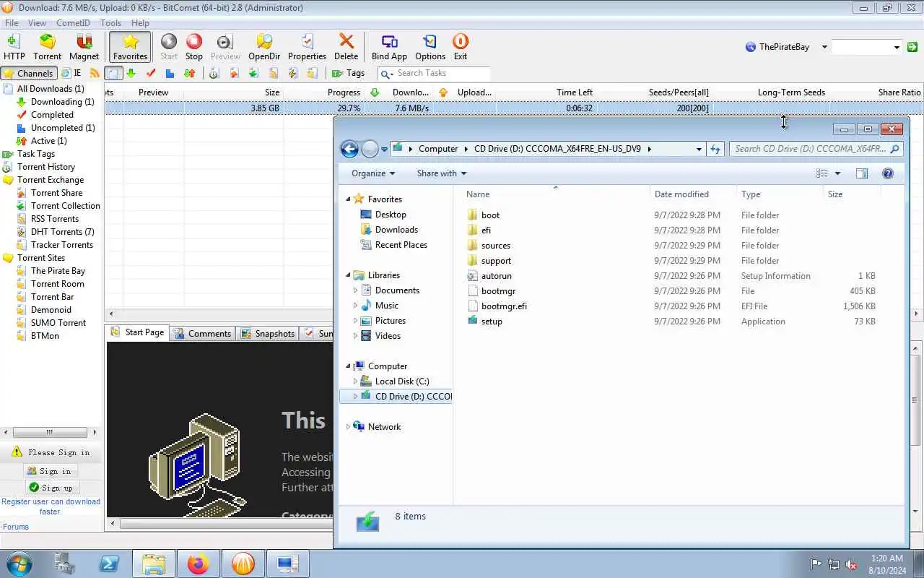Open the Forums link
The height and width of the screenshot is (578, 924).
[x=16, y=527]
